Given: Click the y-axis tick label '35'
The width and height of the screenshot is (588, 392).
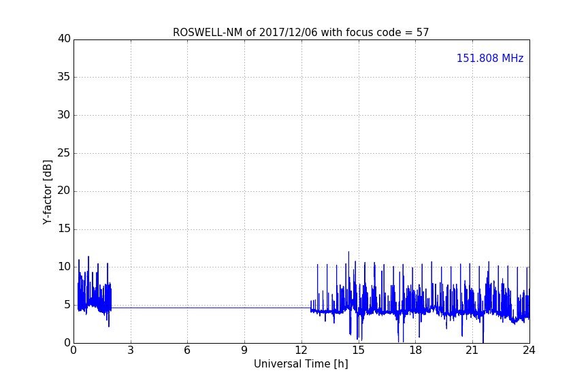Looking at the screenshot, I should click(x=64, y=77).
